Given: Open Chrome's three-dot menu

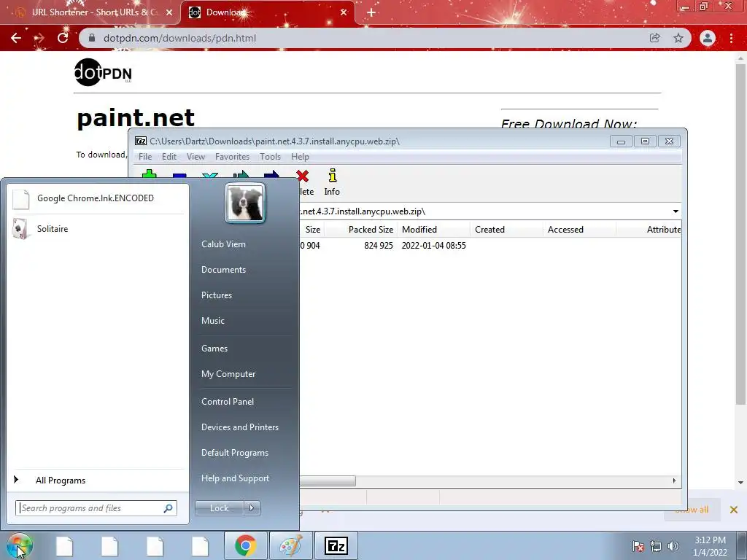Looking at the screenshot, I should [731, 38].
